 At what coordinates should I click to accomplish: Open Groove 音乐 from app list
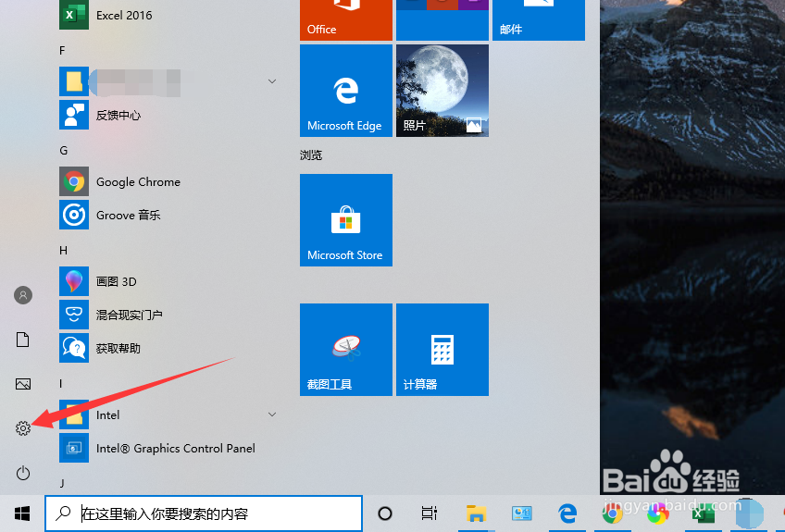(x=168, y=215)
